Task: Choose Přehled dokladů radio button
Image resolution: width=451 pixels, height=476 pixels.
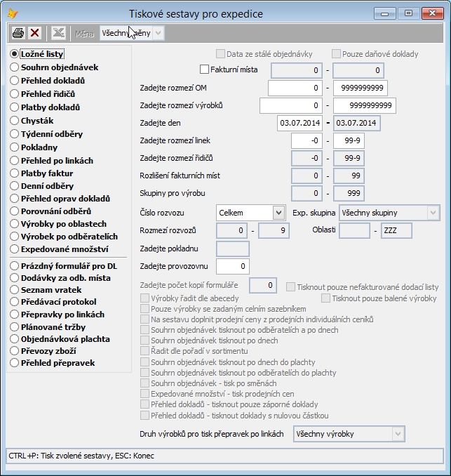Action: pyautogui.click(x=14, y=81)
